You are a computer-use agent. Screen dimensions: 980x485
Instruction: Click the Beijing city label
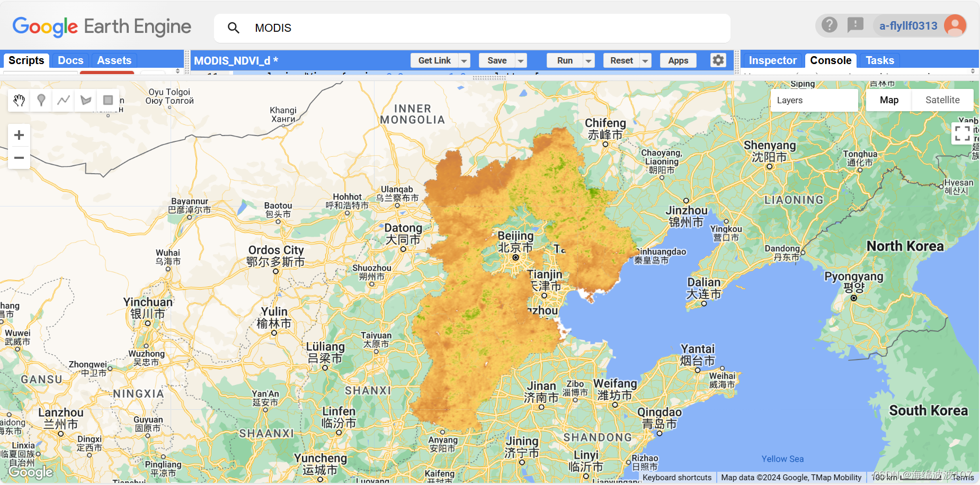(515, 241)
